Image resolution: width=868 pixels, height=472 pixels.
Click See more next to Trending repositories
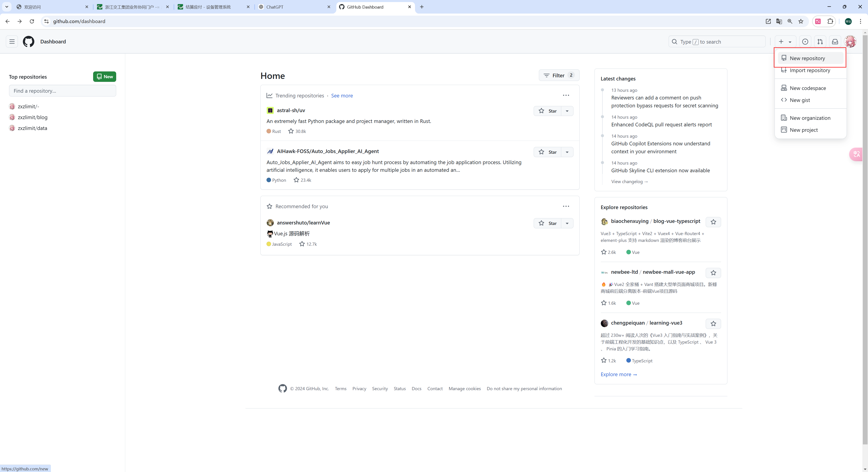[x=342, y=96]
